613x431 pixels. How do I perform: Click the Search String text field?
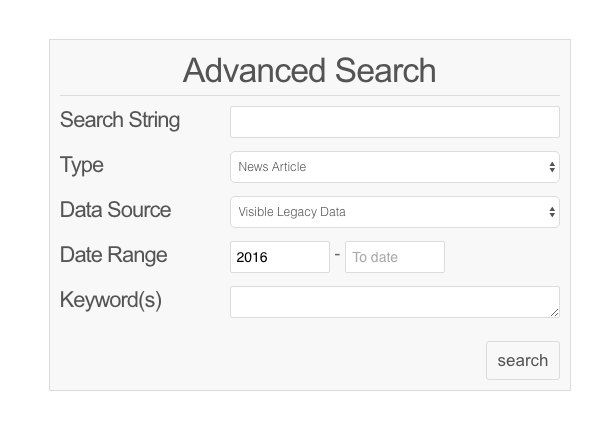click(x=394, y=122)
